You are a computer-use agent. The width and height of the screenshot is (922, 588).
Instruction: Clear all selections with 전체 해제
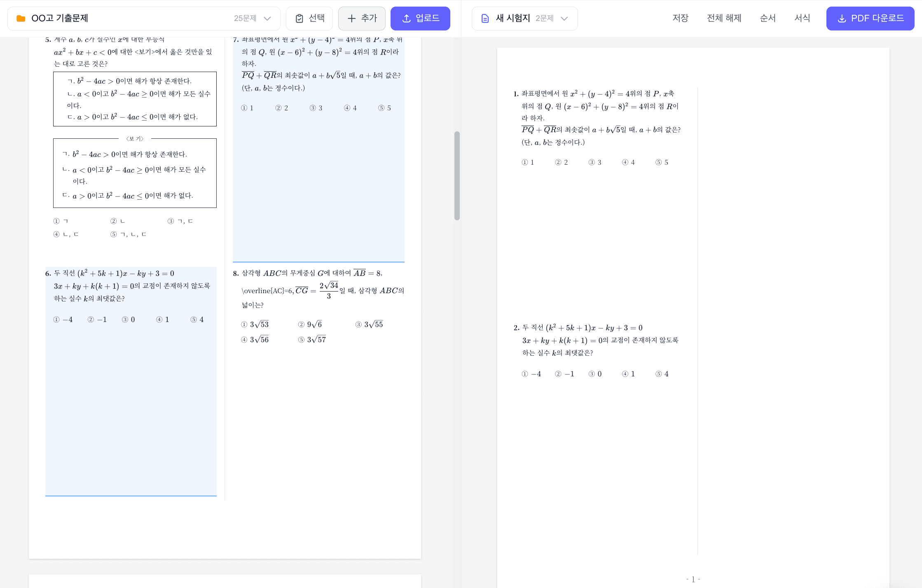coord(724,18)
